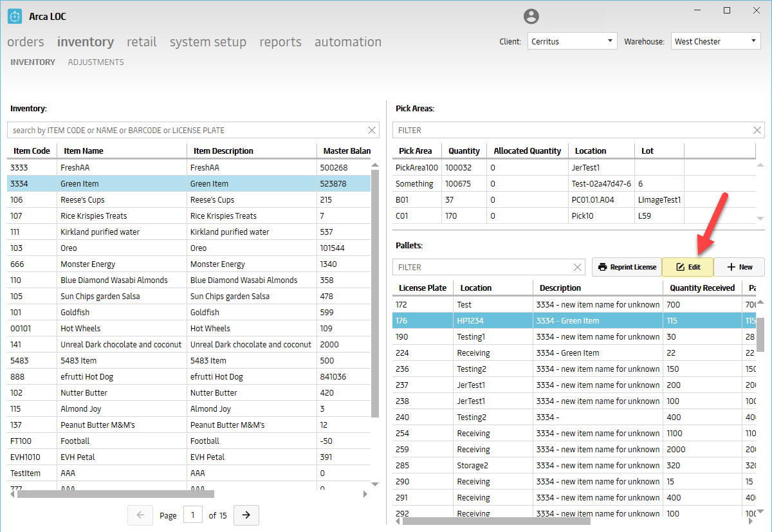Open the system setup menu
The height and width of the screenshot is (532, 772).
(208, 42)
